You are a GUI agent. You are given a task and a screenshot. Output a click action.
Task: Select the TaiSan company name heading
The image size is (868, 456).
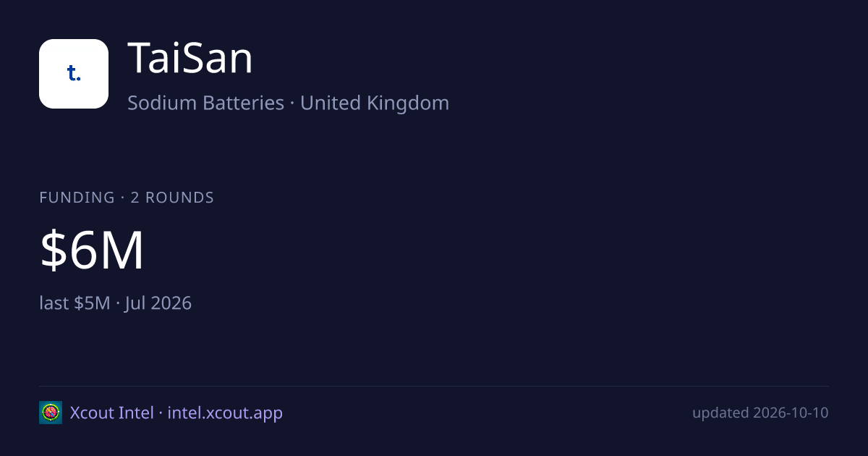[190, 59]
